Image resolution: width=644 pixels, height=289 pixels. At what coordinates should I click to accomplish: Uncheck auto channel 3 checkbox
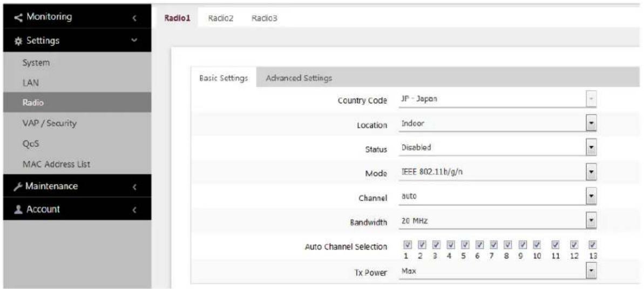coord(436,245)
